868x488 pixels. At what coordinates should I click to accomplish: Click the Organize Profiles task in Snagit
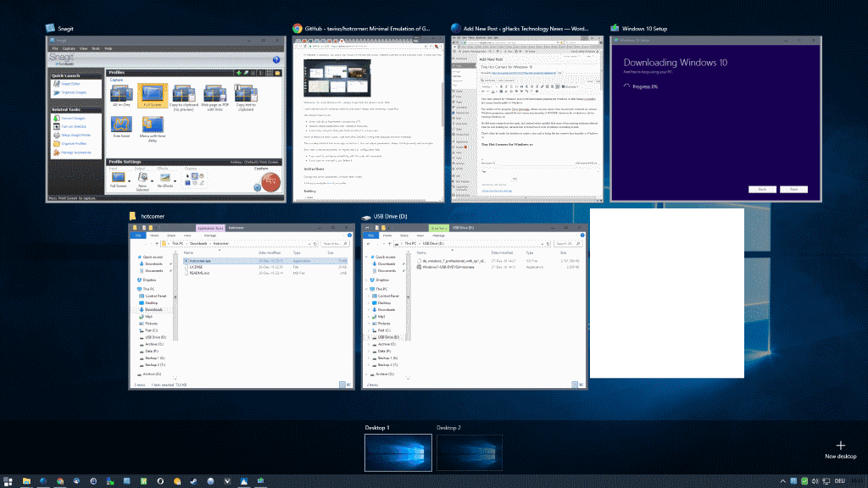pos(73,144)
